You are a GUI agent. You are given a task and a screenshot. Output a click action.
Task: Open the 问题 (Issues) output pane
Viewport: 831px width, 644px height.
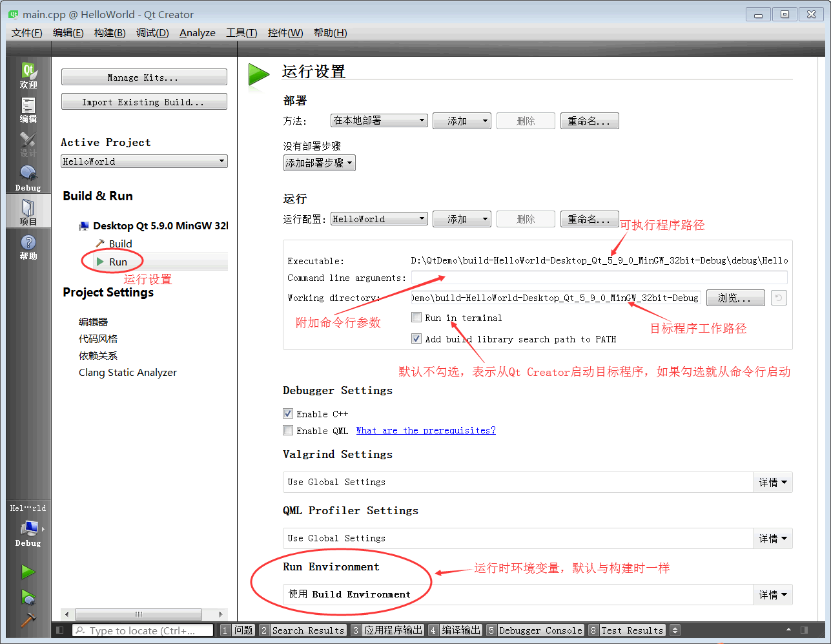click(237, 630)
